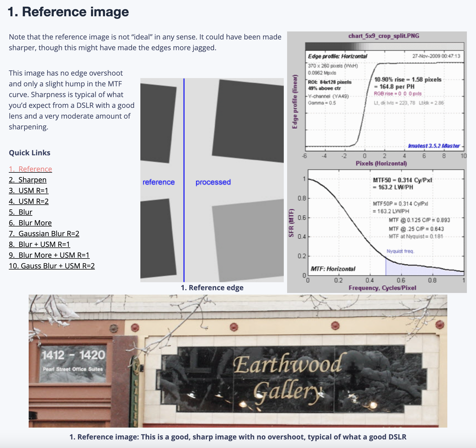Click the reference image caption below photo
This screenshot has height=448, width=476.
[238, 437]
